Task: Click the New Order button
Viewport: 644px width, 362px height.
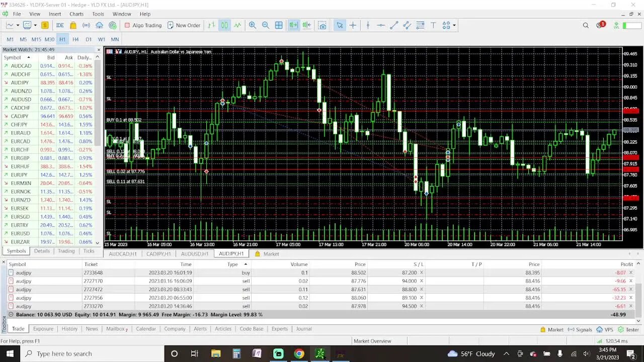Action: click(184, 25)
